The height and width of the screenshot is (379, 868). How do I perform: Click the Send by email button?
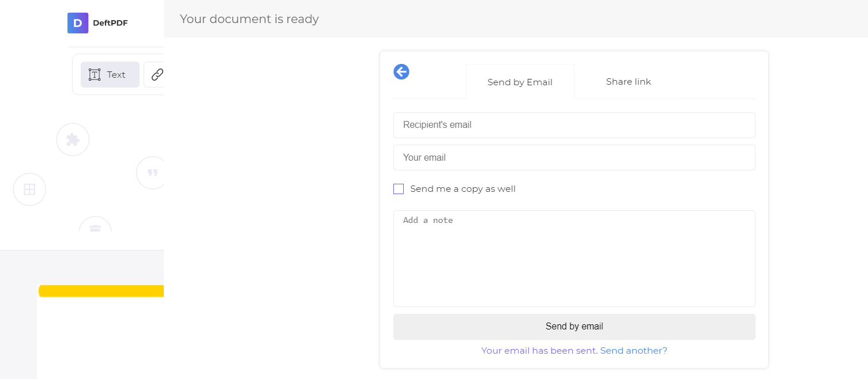574,326
